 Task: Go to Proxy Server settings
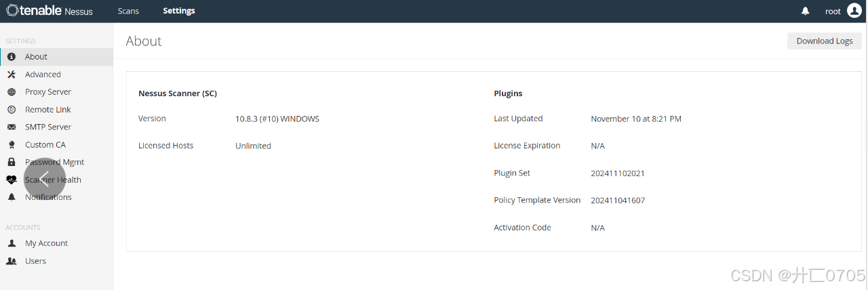click(56, 92)
